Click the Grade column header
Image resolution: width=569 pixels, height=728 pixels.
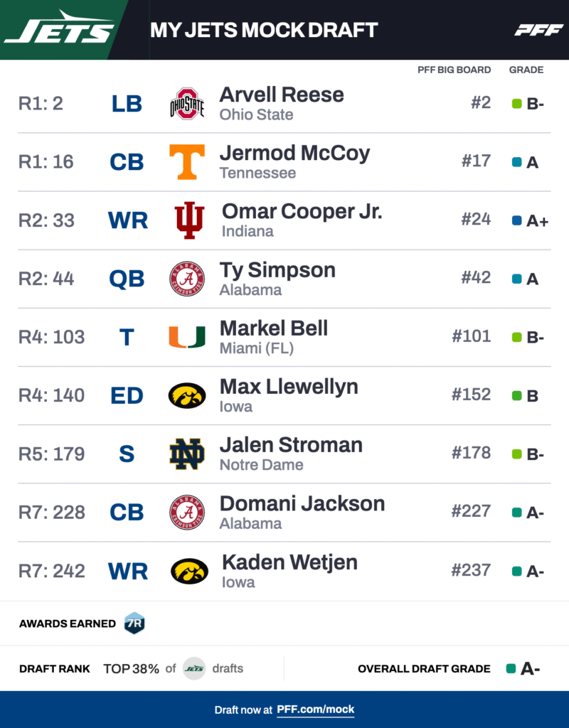(x=526, y=70)
